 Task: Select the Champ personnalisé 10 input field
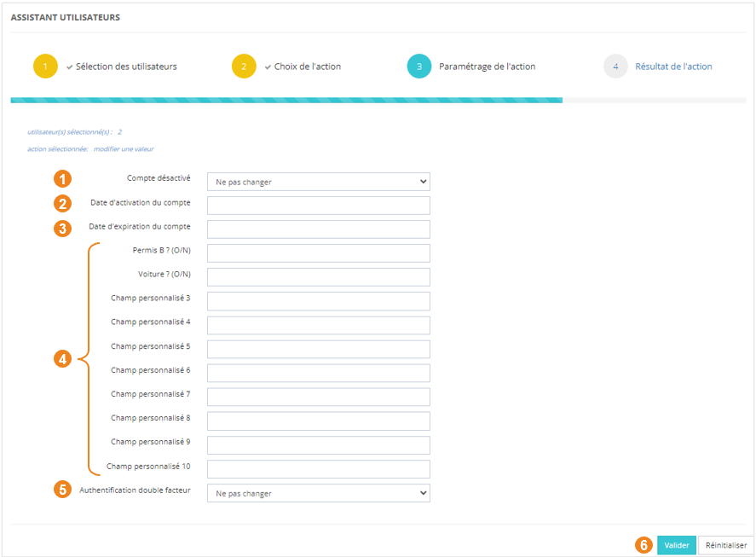point(318,469)
